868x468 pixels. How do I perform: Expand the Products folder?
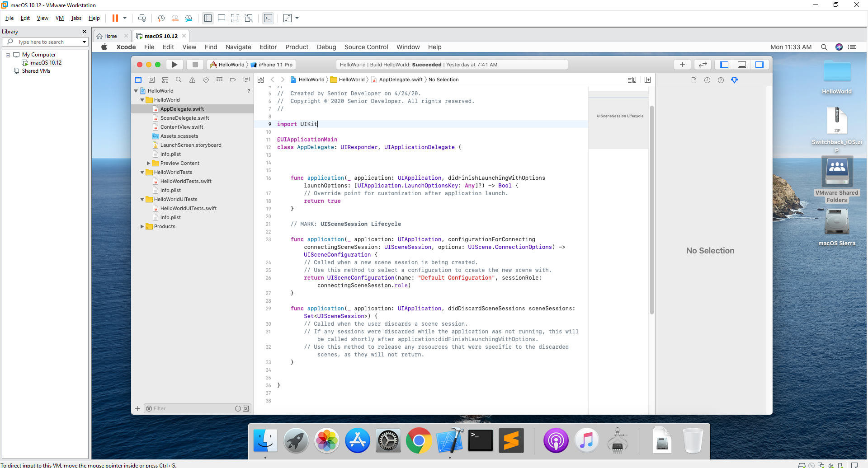click(x=142, y=226)
